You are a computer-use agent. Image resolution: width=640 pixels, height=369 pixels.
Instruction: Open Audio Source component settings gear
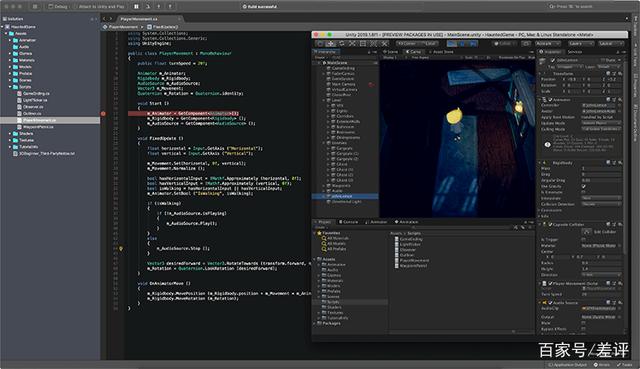tap(620, 302)
